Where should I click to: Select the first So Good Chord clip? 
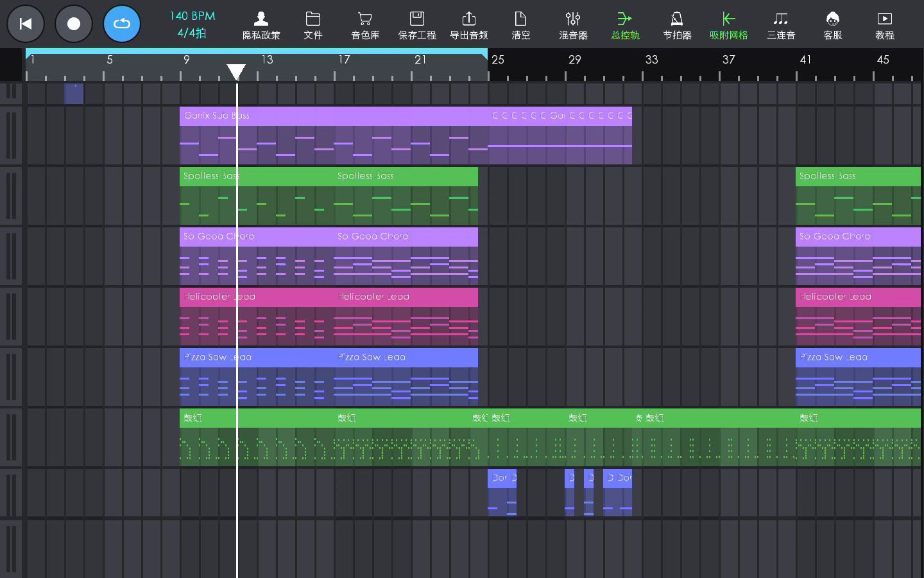(x=257, y=256)
